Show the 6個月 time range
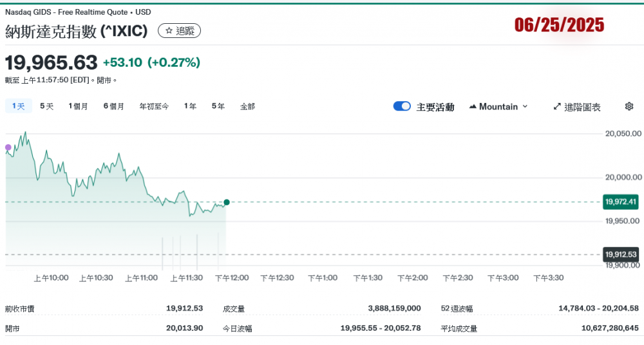Viewport: 644px width, 345px height. 113,106
